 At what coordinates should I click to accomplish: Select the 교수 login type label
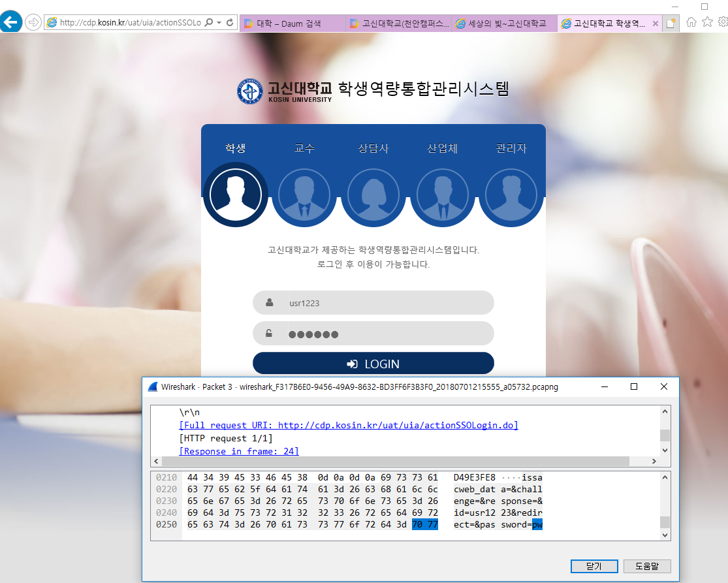(304, 148)
